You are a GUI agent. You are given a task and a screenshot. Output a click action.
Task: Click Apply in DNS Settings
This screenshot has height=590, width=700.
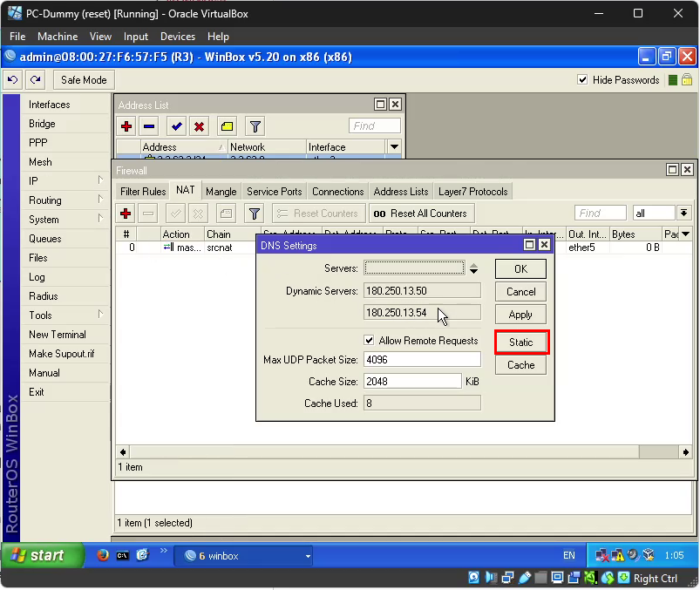tap(520, 315)
